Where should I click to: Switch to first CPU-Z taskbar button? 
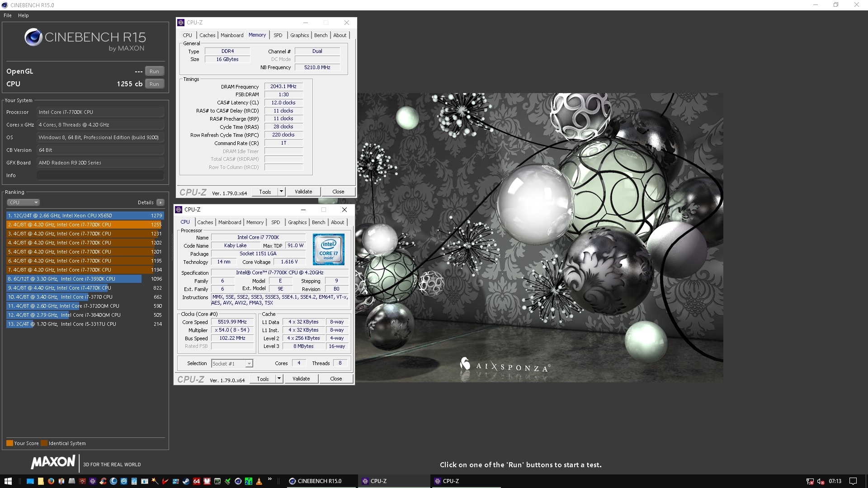(x=394, y=481)
